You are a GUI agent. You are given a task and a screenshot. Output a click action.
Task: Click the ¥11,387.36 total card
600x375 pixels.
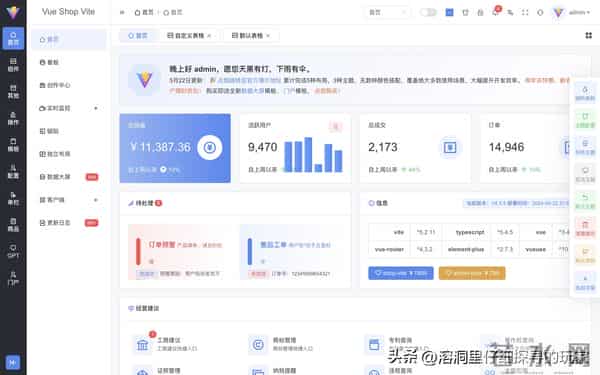pyautogui.click(x=175, y=148)
